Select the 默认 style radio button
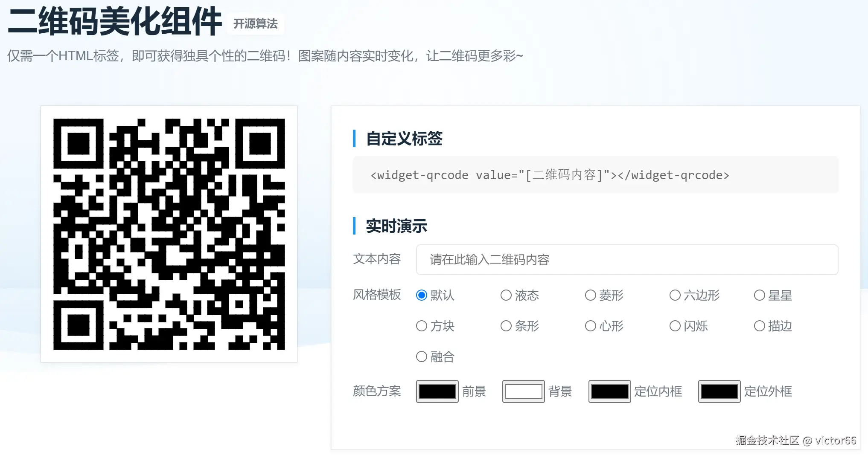 [421, 295]
